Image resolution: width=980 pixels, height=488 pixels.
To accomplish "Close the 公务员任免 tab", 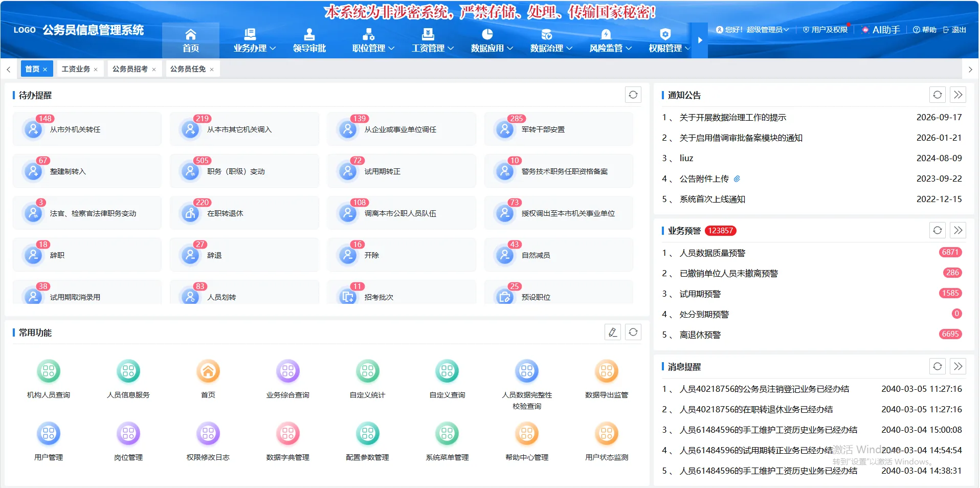I will 212,70.
